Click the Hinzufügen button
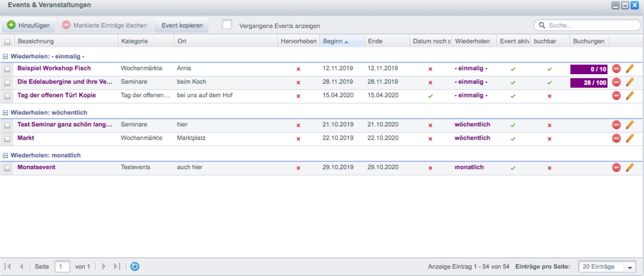This screenshot has width=644, height=276. point(28,25)
